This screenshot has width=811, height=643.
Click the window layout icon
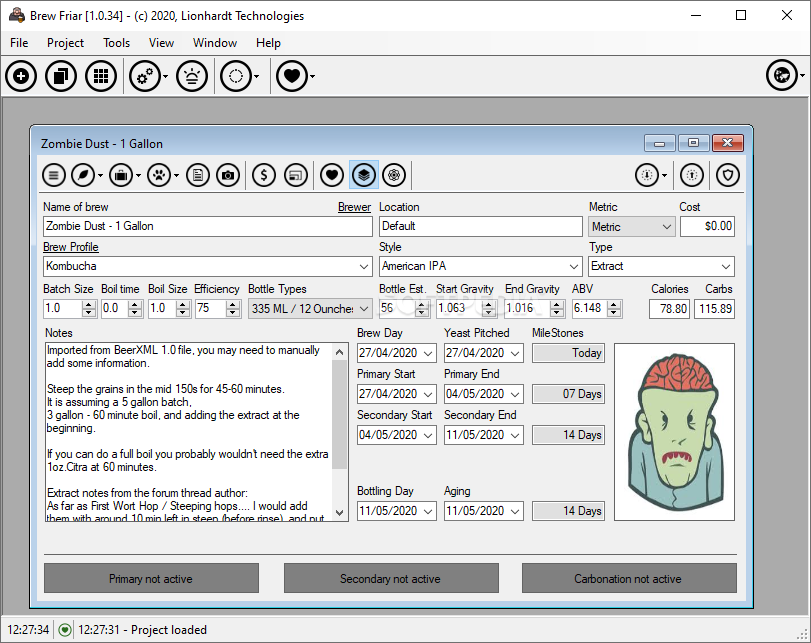point(296,175)
